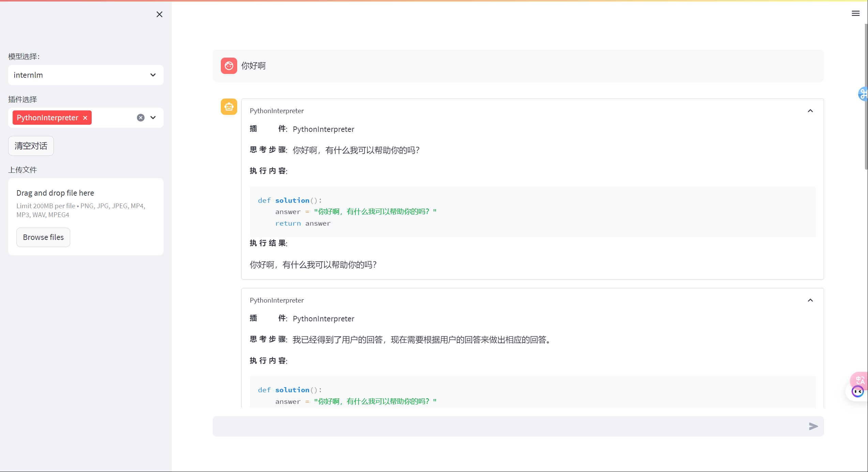Viewport: 868px width, 472px height.
Task: Click the red user avatar icon
Action: coord(229,66)
